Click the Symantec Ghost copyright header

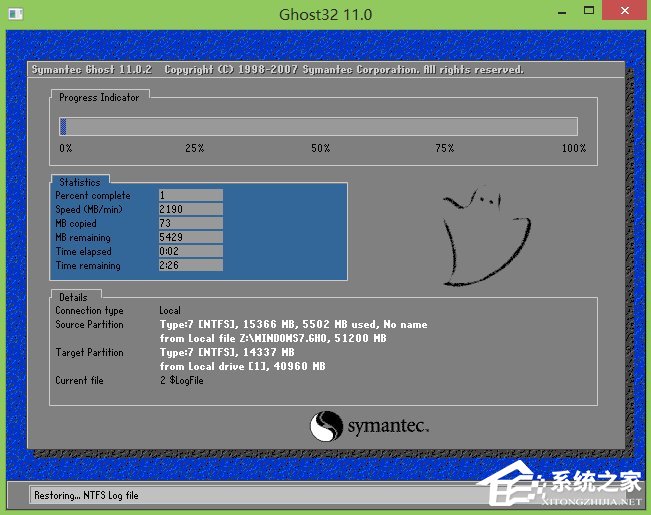coord(277,70)
